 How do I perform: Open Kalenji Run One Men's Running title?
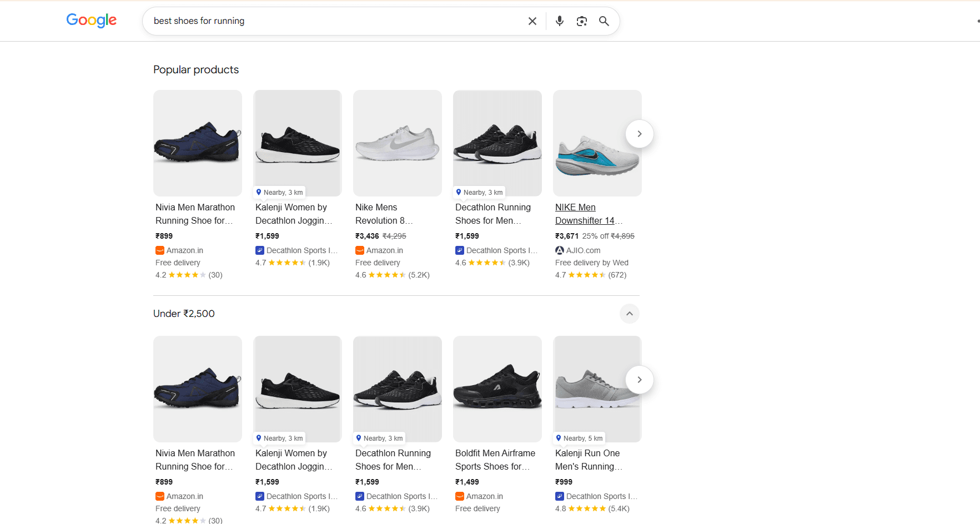click(x=589, y=460)
